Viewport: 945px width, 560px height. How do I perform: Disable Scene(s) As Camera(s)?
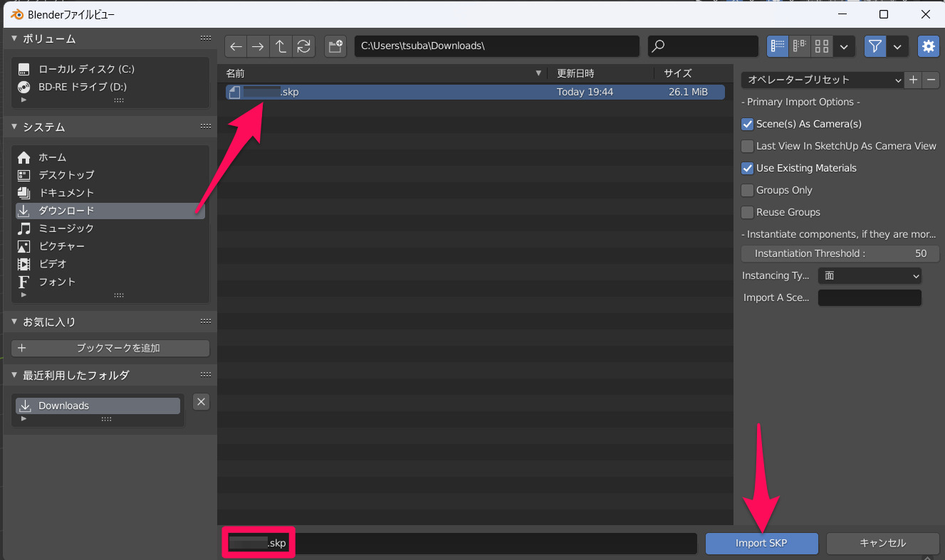(x=747, y=124)
